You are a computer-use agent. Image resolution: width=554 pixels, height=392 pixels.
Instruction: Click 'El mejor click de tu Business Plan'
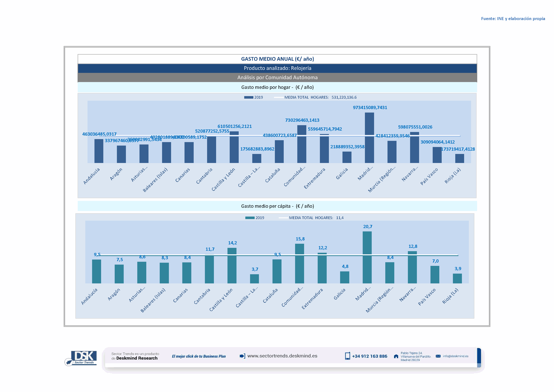click(x=199, y=356)
